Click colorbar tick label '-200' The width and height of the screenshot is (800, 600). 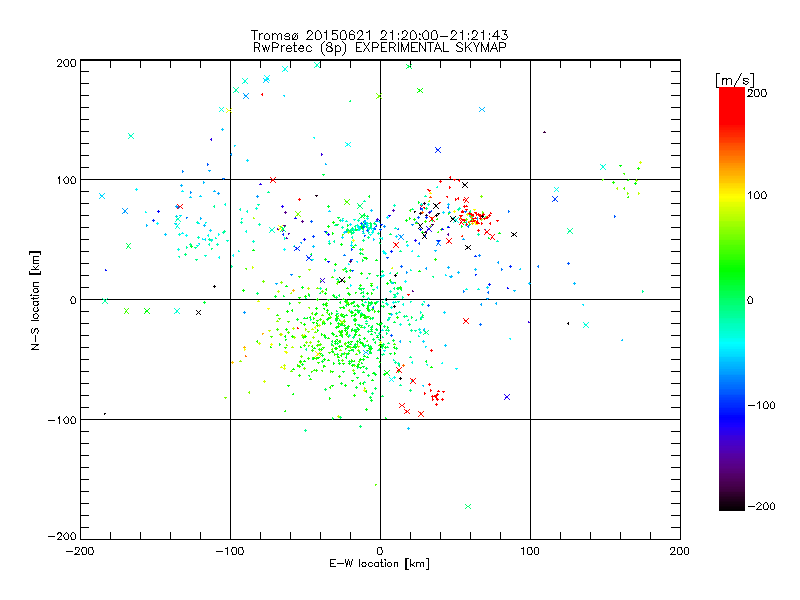tap(761, 506)
